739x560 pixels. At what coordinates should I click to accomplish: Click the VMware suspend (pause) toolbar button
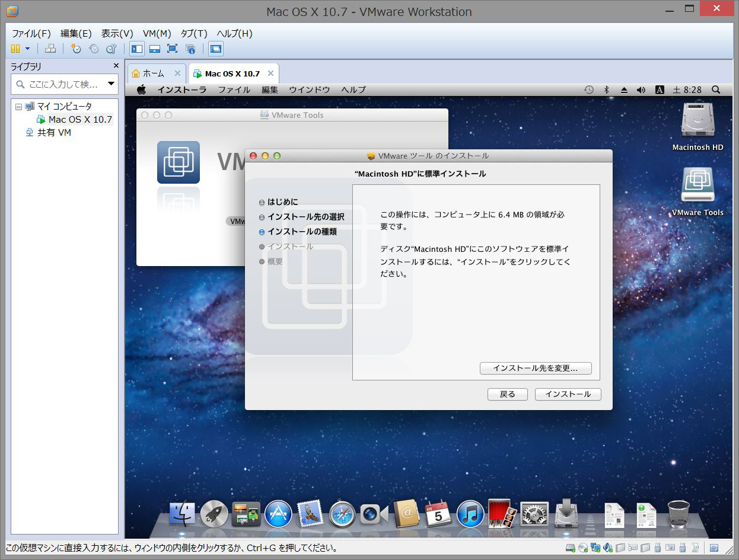pyautogui.click(x=15, y=49)
